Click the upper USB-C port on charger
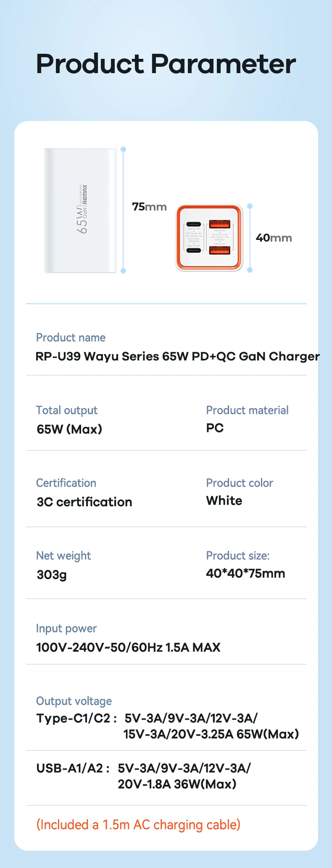The width and height of the screenshot is (332, 868). [x=193, y=224]
